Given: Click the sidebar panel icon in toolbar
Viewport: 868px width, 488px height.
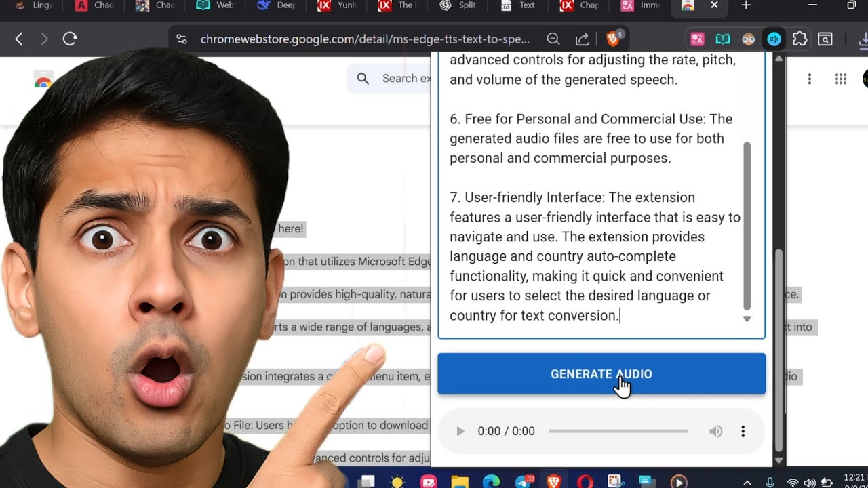Looking at the screenshot, I should pos(825,39).
